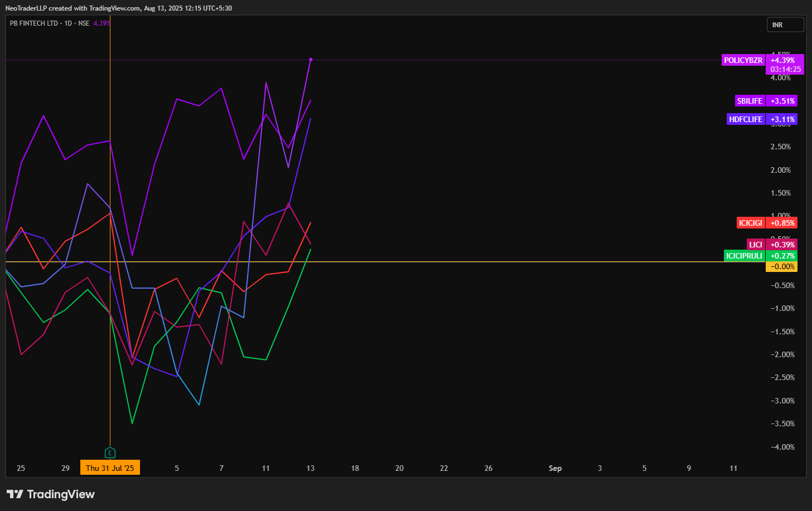The image size is (812, 511).
Task: Click the purple endpoint dot on POLICYBZR line
Action: [311, 59]
